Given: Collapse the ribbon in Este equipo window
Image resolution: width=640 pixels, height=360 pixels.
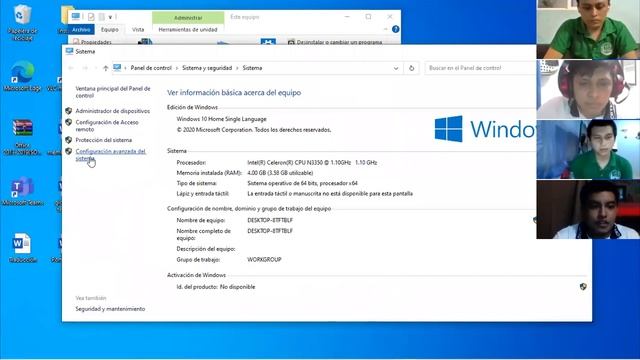Looking at the screenshot, I should coord(385,29).
